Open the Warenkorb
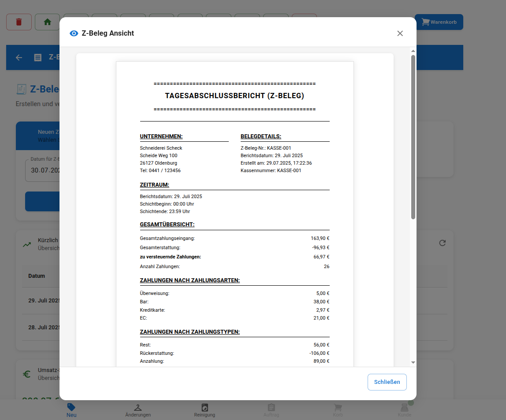Viewport: 506px width, 420px height. (x=439, y=22)
